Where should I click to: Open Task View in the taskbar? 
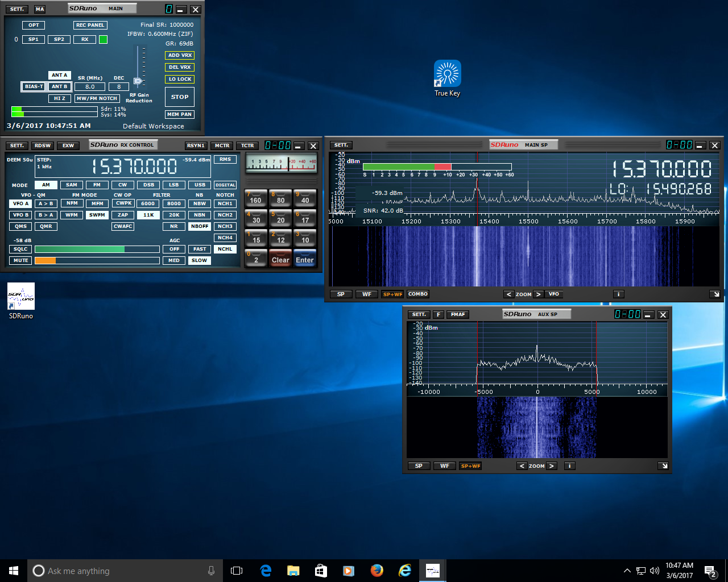[237, 571]
